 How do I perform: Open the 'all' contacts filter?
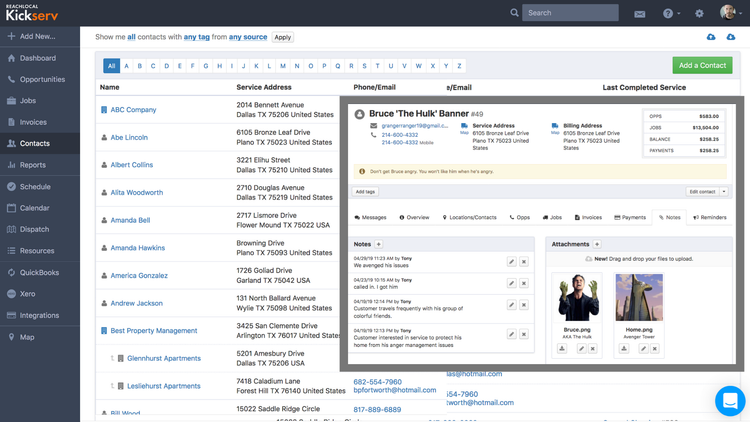(131, 37)
